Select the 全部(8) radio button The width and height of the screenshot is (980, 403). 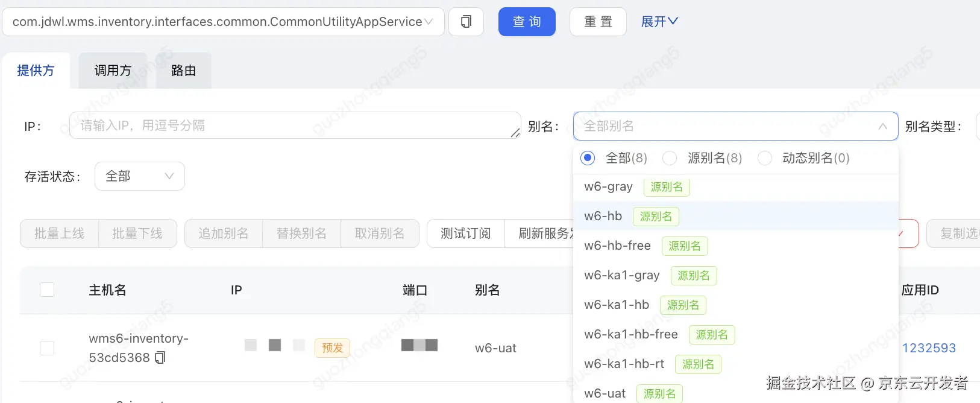(x=588, y=158)
